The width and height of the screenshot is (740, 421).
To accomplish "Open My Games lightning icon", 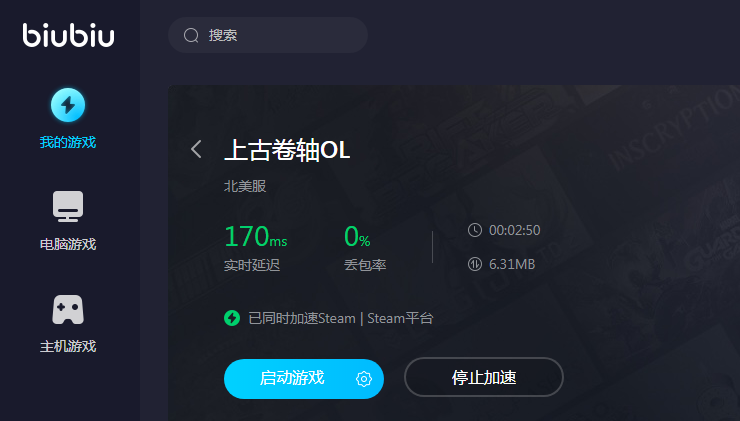I will point(68,105).
